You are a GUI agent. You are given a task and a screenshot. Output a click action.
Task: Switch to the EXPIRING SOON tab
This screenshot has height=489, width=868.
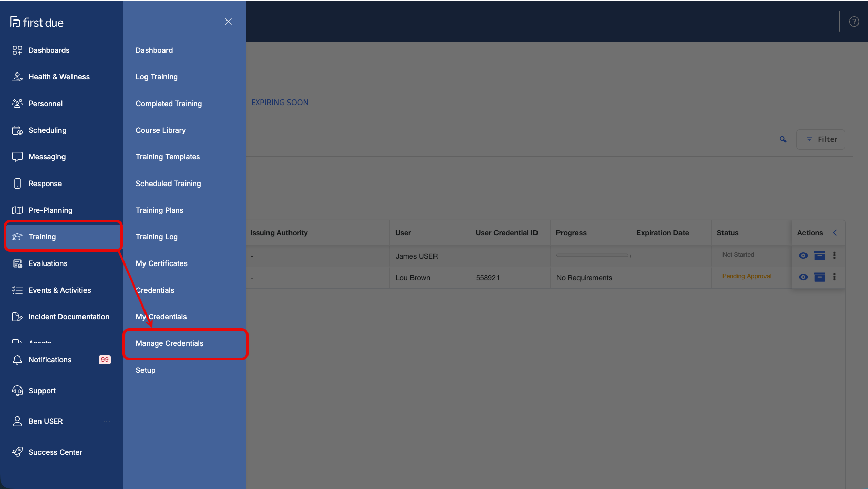pyautogui.click(x=280, y=103)
